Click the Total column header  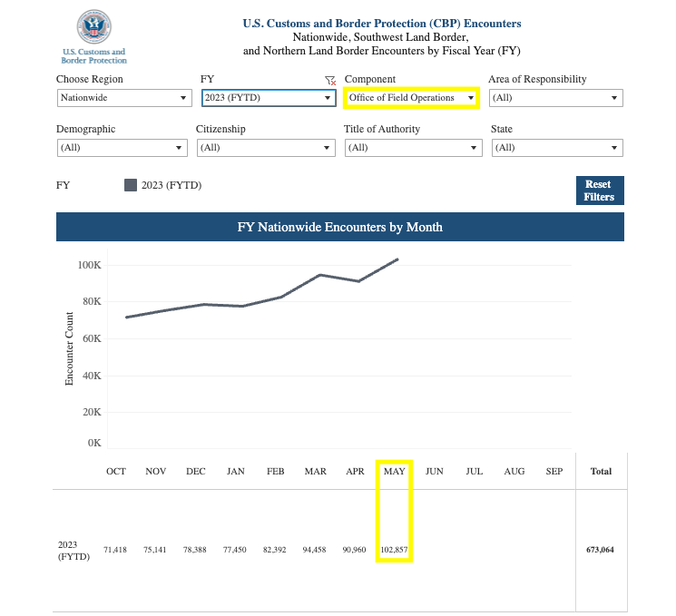coord(601,472)
